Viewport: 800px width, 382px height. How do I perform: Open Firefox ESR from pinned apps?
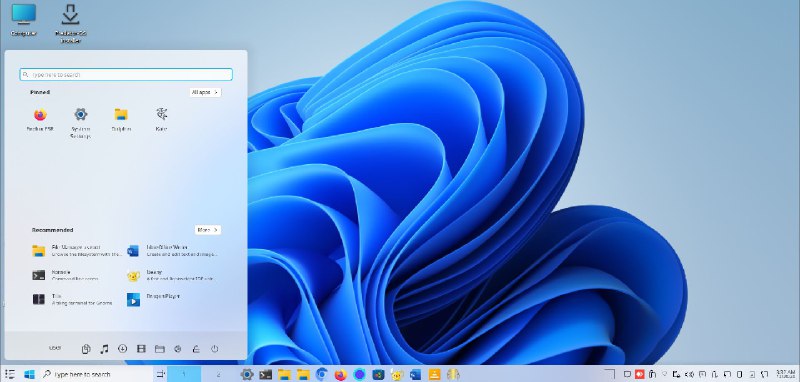40,120
